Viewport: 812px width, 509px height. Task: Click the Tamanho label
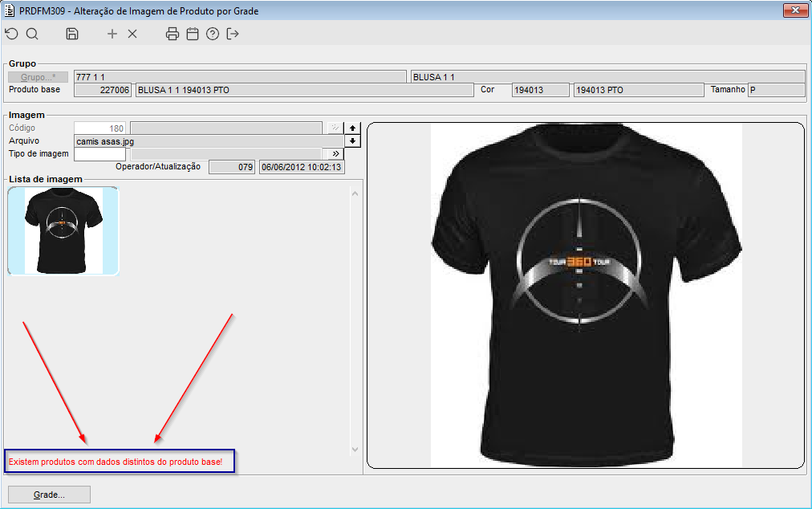click(728, 89)
